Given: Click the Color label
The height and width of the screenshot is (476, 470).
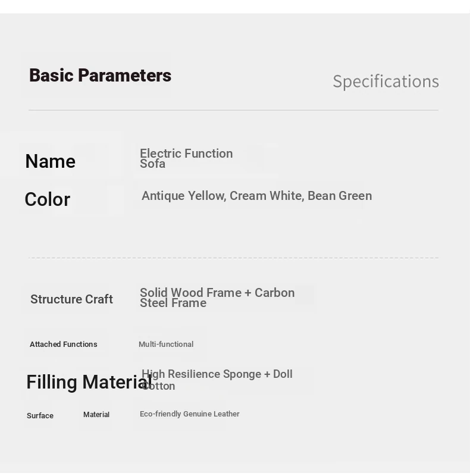Looking at the screenshot, I should coord(48,199).
